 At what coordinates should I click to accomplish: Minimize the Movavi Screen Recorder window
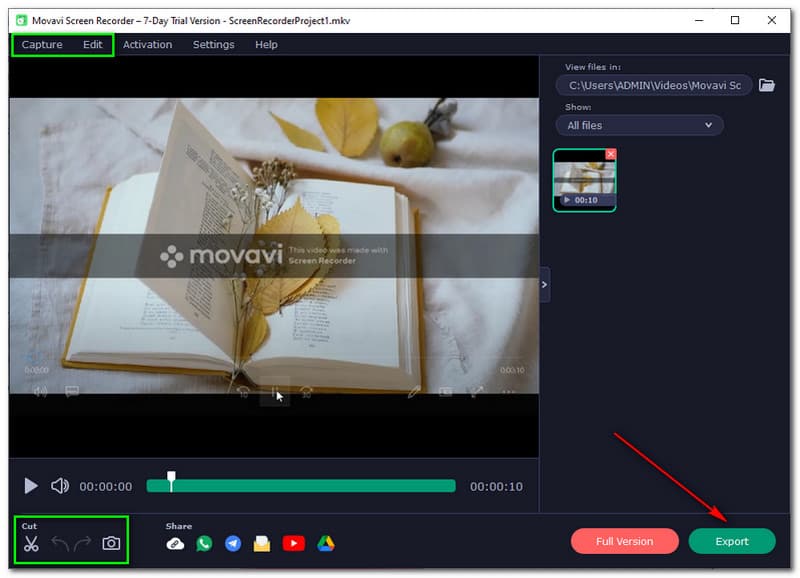[x=699, y=20]
